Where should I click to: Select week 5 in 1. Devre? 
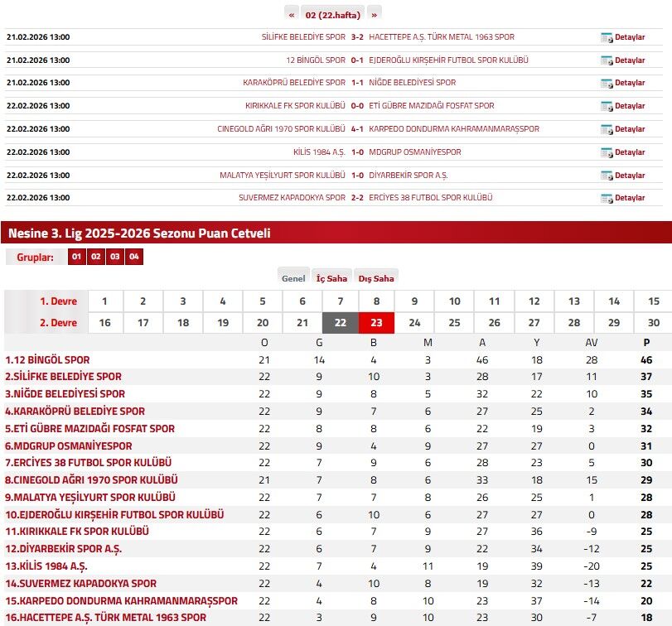[x=263, y=301]
